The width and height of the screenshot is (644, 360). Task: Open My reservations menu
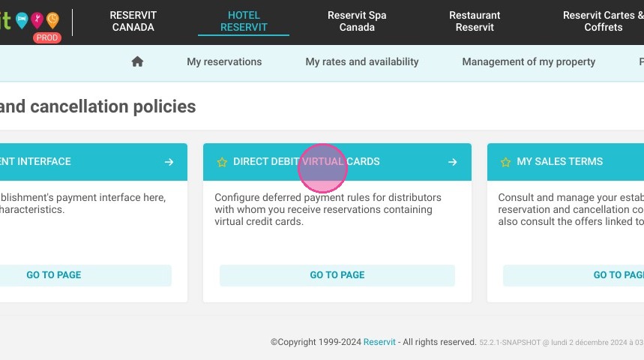224,61
